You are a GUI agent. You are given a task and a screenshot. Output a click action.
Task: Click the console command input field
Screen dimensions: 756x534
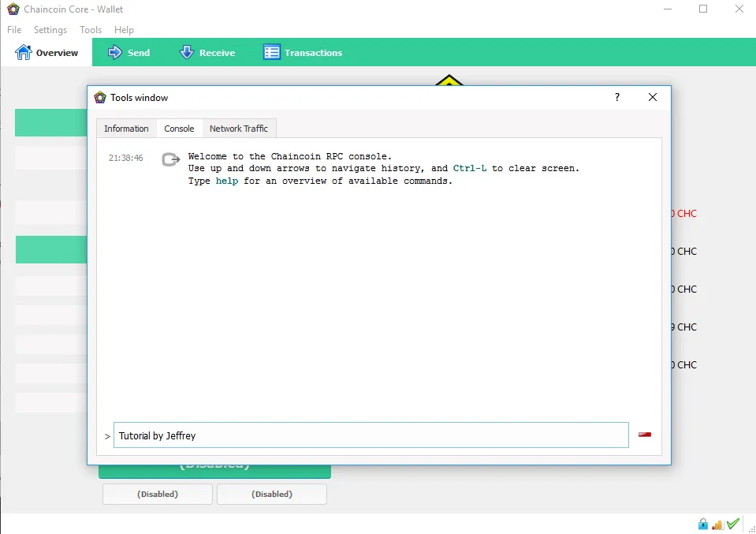[x=371, y=435]
